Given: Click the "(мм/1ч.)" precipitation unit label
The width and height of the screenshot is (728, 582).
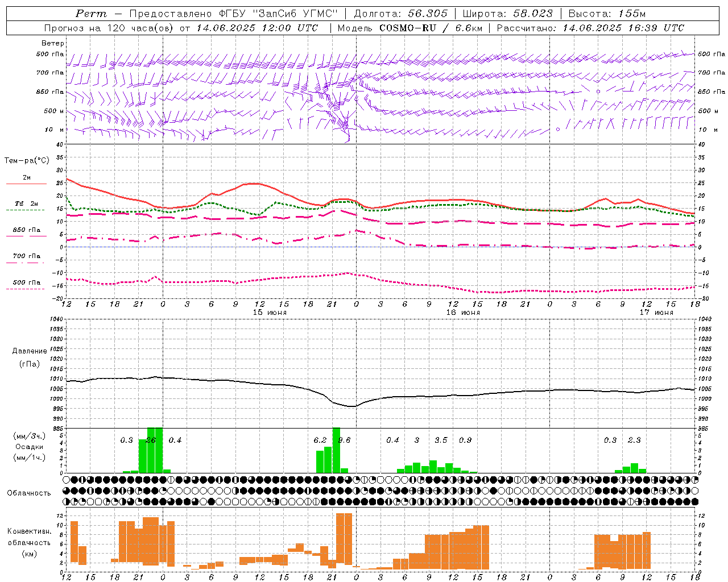Looking at the screenshot, I should coord(29,458).
